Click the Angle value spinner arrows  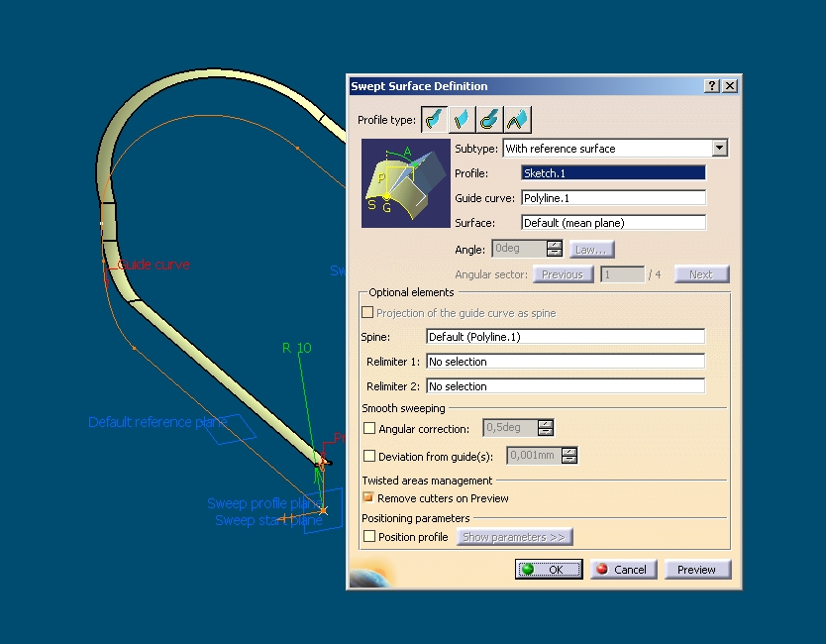[555, 249]
